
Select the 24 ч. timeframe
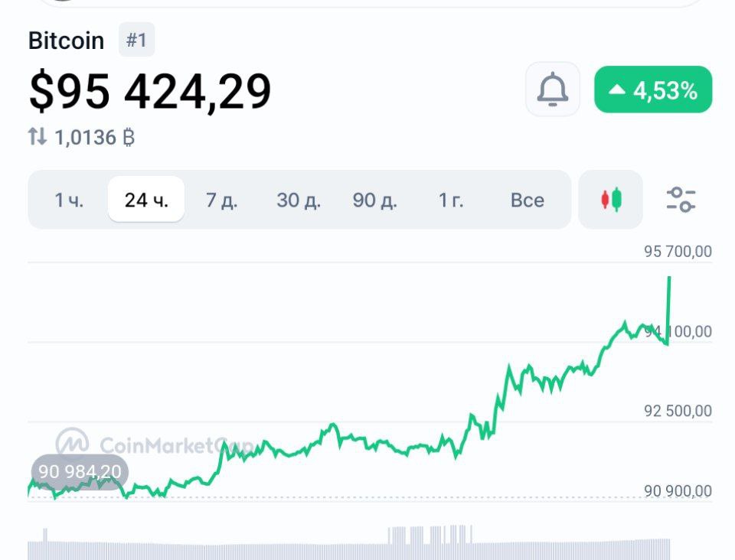pos(146,200)
